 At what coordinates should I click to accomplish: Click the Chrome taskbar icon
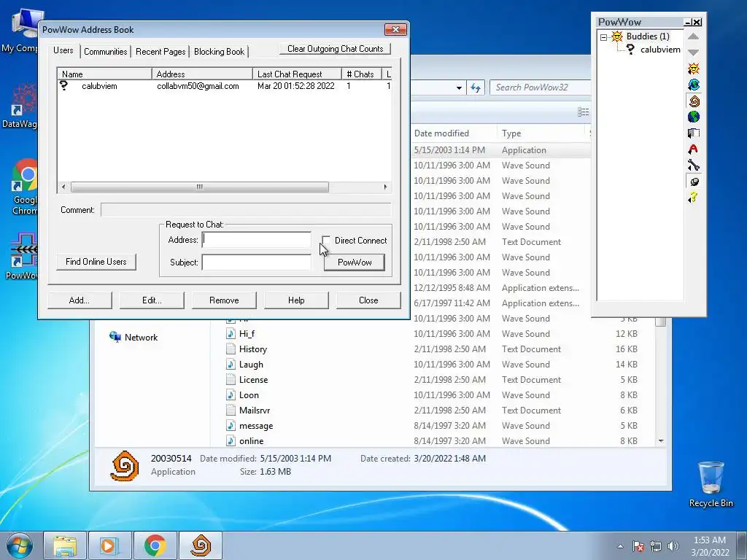point(155,545)
